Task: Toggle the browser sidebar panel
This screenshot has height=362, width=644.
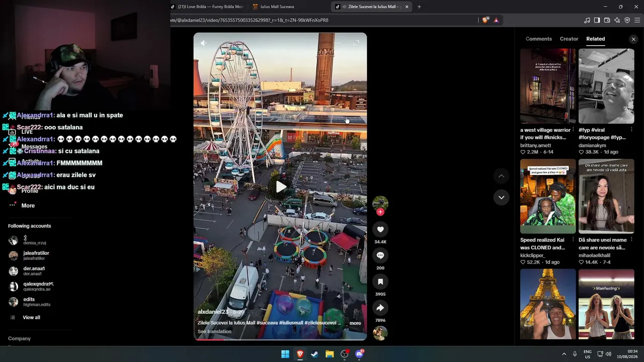Action: [597, 20]
